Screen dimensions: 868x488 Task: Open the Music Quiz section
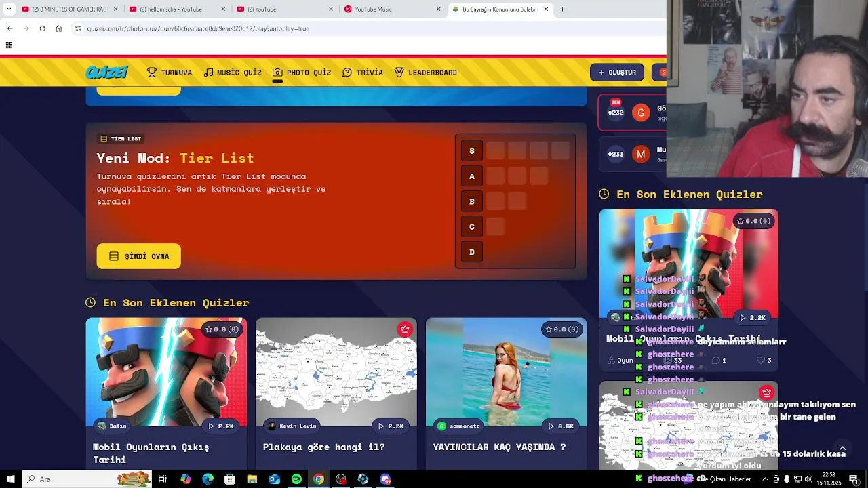233,73
